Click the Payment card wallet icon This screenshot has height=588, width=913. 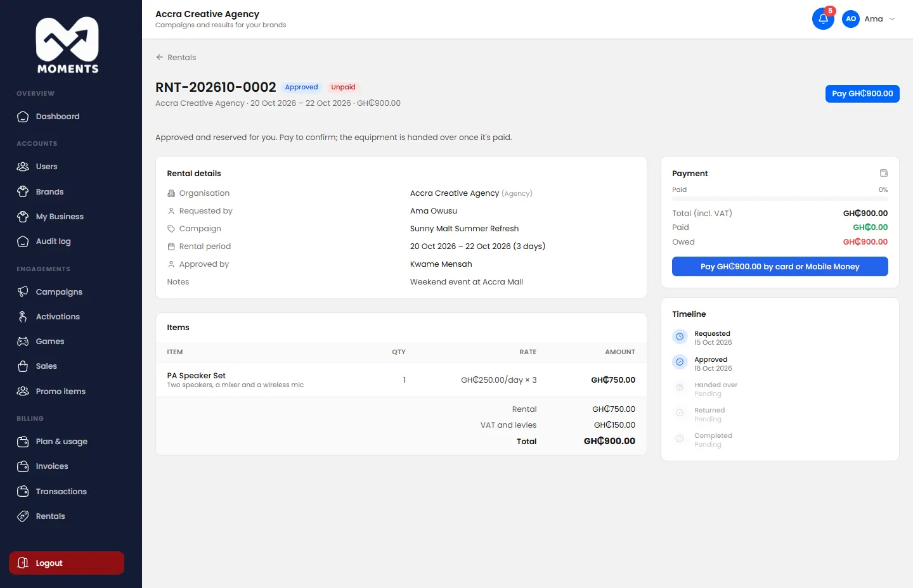884,173
